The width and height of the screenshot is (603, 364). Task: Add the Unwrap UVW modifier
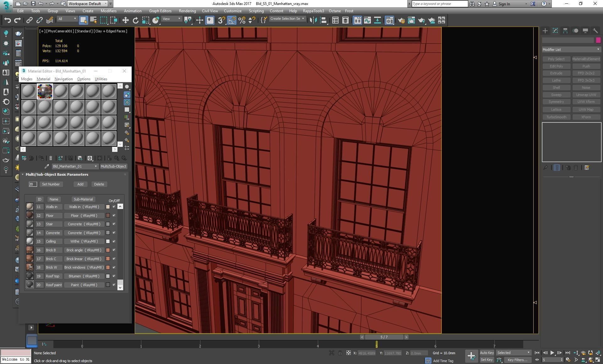point(586,95)
